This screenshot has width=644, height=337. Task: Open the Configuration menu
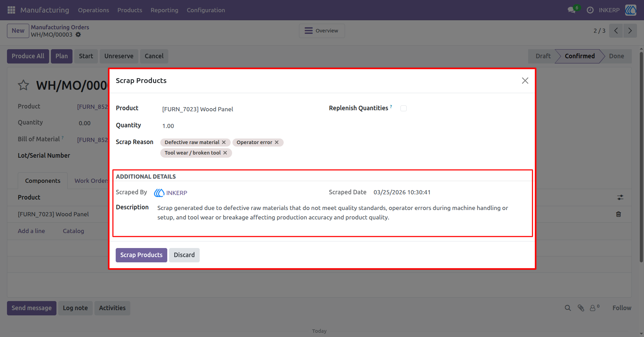pyautogui.click(x=206, y=10)
